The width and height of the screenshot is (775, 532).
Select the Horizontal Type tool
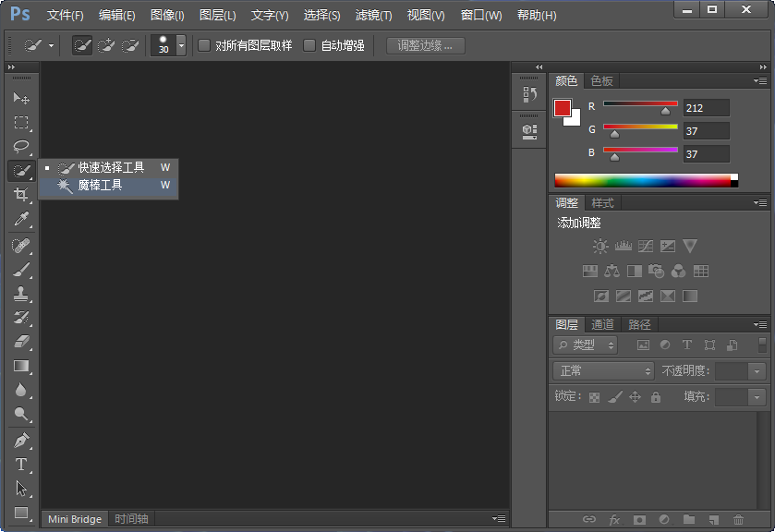click(x=21, y=465)
